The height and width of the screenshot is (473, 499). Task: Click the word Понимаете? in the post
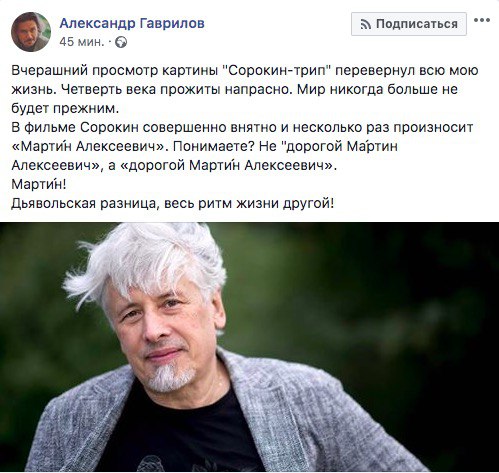[x=214, y=147]
